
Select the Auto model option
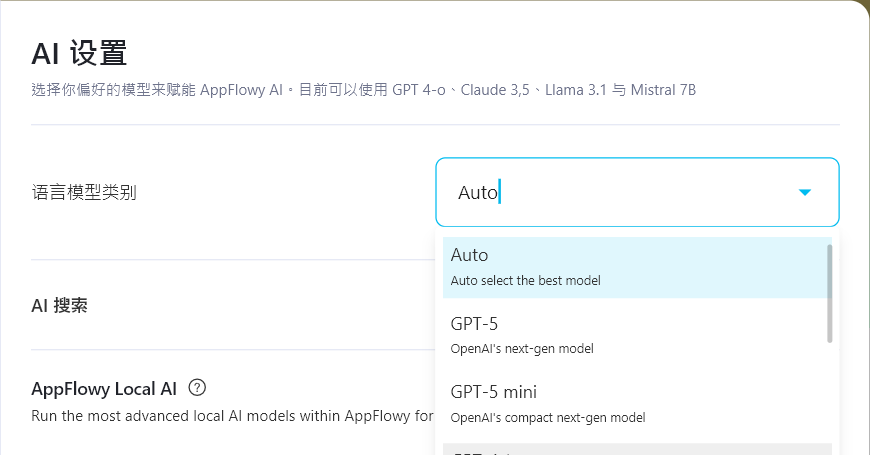pos(635,266)
